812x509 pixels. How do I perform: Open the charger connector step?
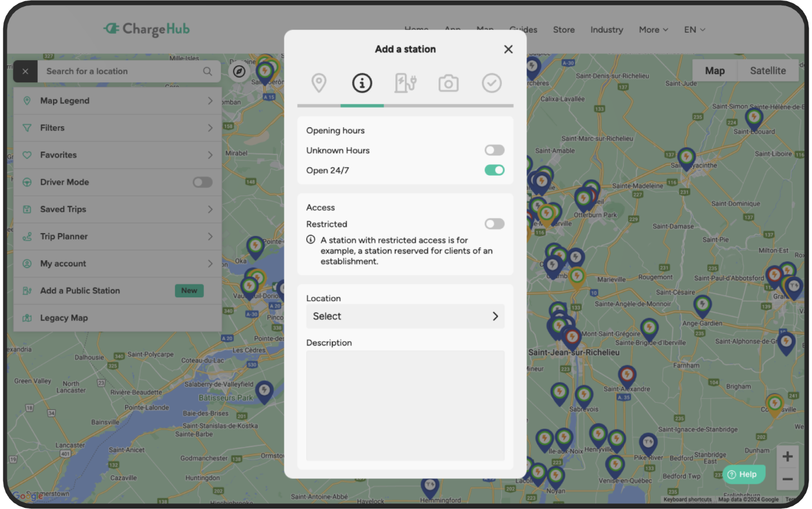(405, 83)
